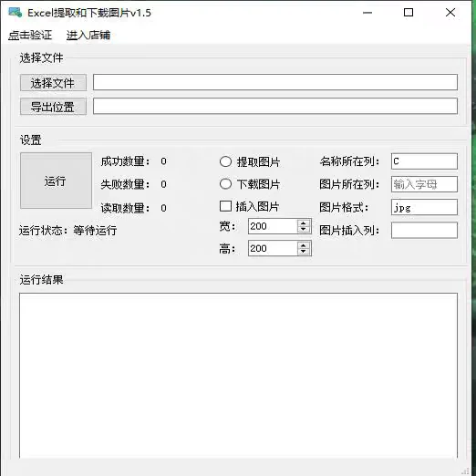Click the 成功数量: label

tap(125, 161)
